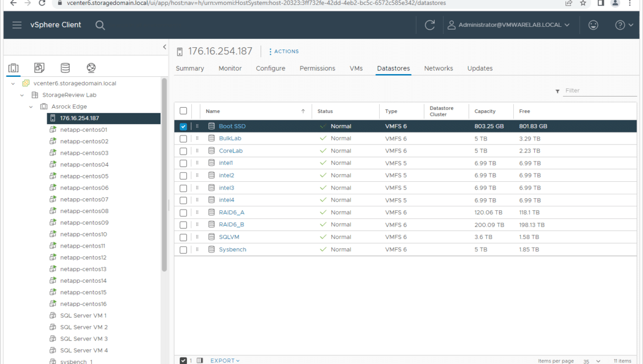The width and height of the screenshot is (643, 364).
Task: Select netapp-centos01 VM in the tree
Action: coord(84,130)
